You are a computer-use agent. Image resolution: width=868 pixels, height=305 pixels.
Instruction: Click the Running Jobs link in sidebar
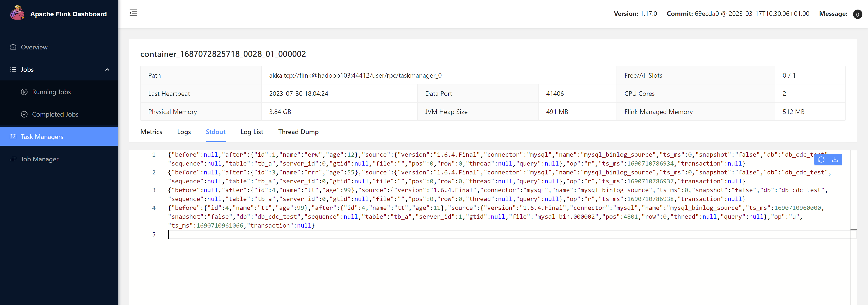52,92
